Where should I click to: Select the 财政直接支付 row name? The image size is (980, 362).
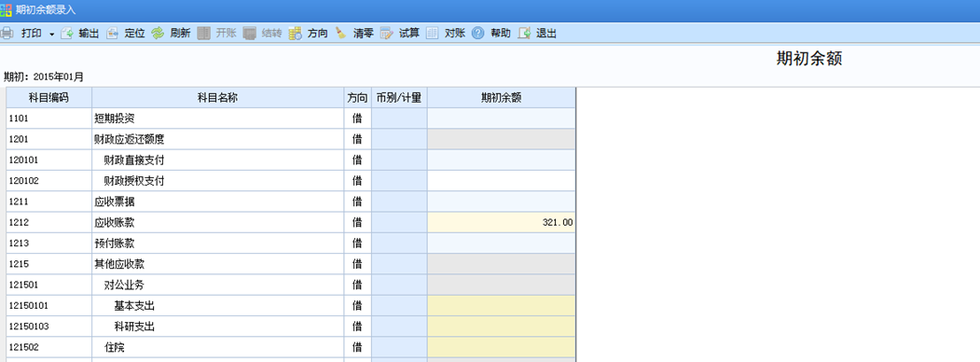134,160
